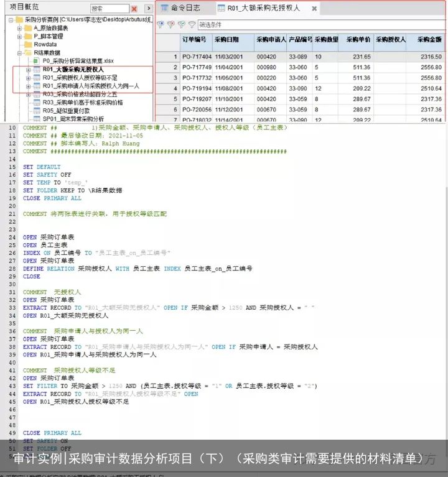
Task: Click script line 43 SET FILTER
Action: click(170, 386)
